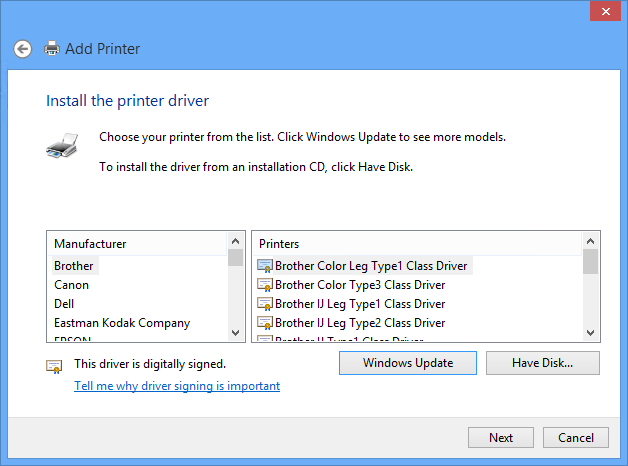
Task: Click the printer icon beside Add Printer
Action: (x=51, y=48)
